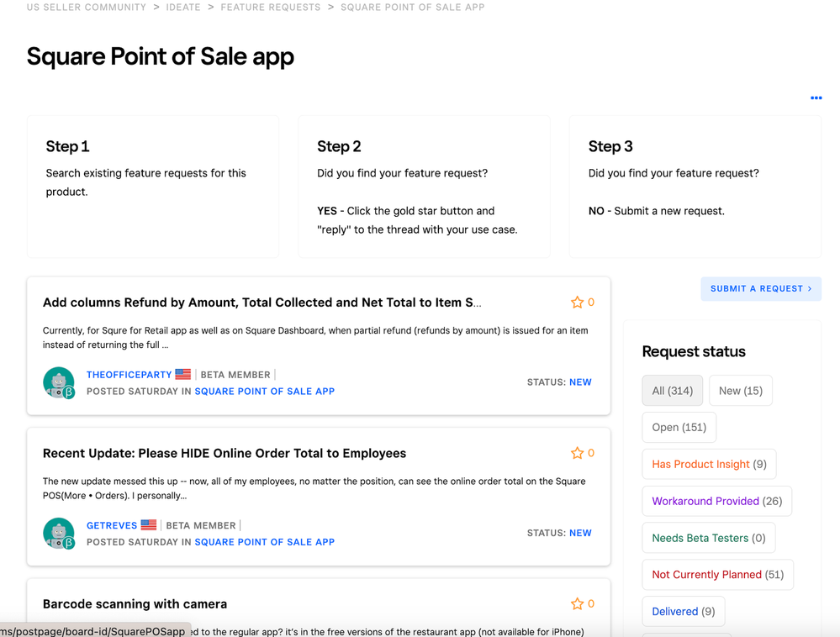Screen dimensions: 840x637
Task: Click the US flag beside THEOFFICEPARTY
Action: (182, 374)
